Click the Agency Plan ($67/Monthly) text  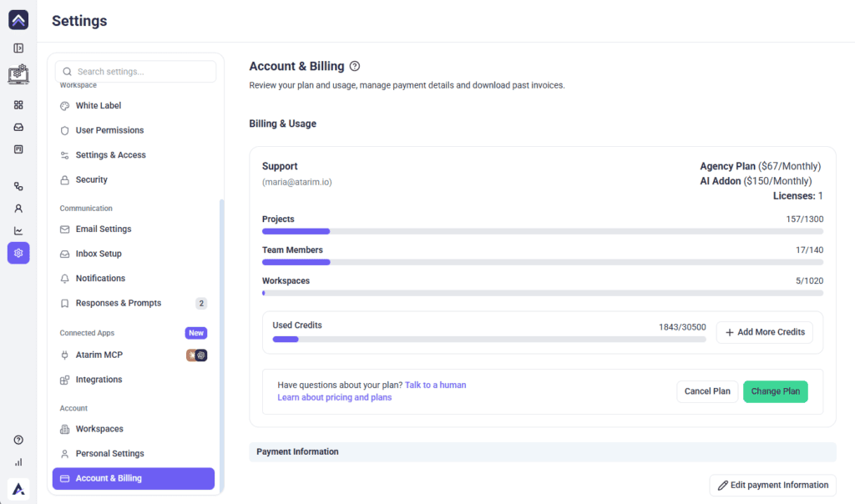760,166
